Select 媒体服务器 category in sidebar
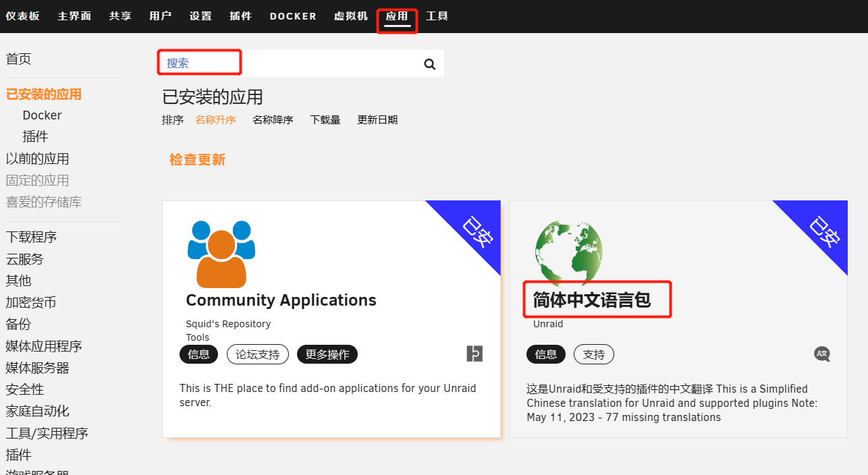Viewport: 868px width, 475px height. tap(38, 368)
